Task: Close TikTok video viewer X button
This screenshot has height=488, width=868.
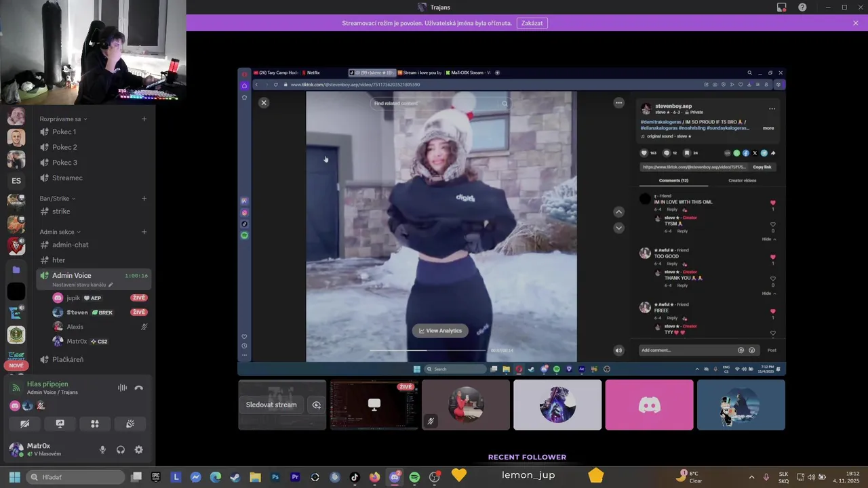Action: click(264, 102)
